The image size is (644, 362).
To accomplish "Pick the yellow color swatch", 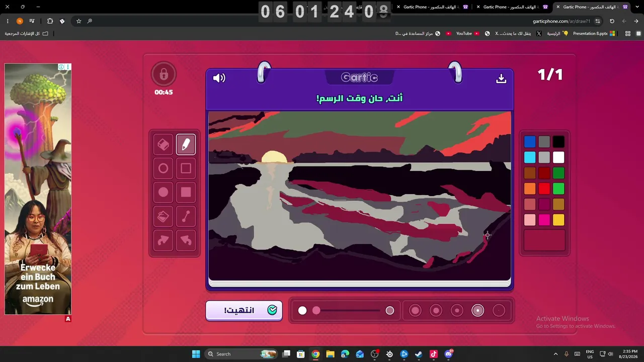I will click(x=558, y=220).
